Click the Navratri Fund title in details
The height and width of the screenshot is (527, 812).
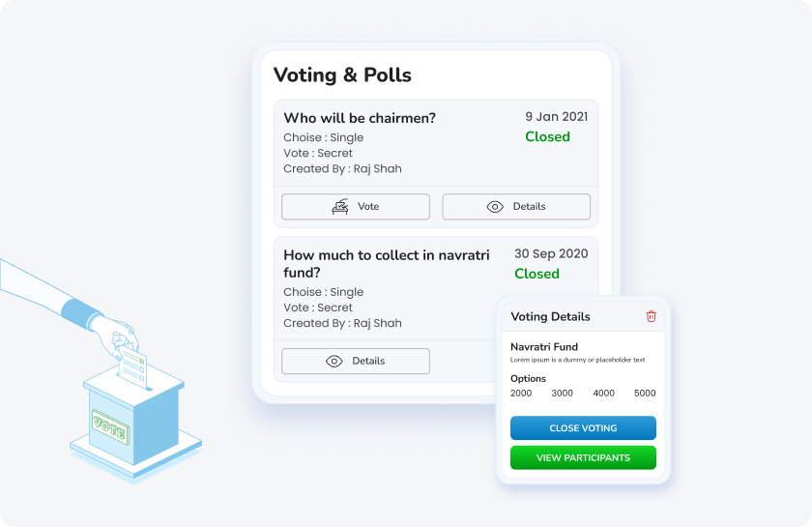[544, 347]
